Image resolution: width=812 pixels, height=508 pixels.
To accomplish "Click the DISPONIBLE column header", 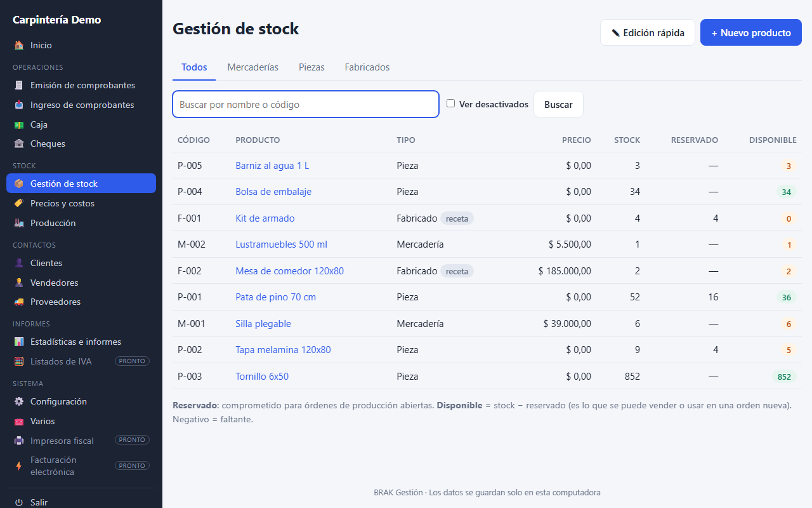I will click(773, 140).
